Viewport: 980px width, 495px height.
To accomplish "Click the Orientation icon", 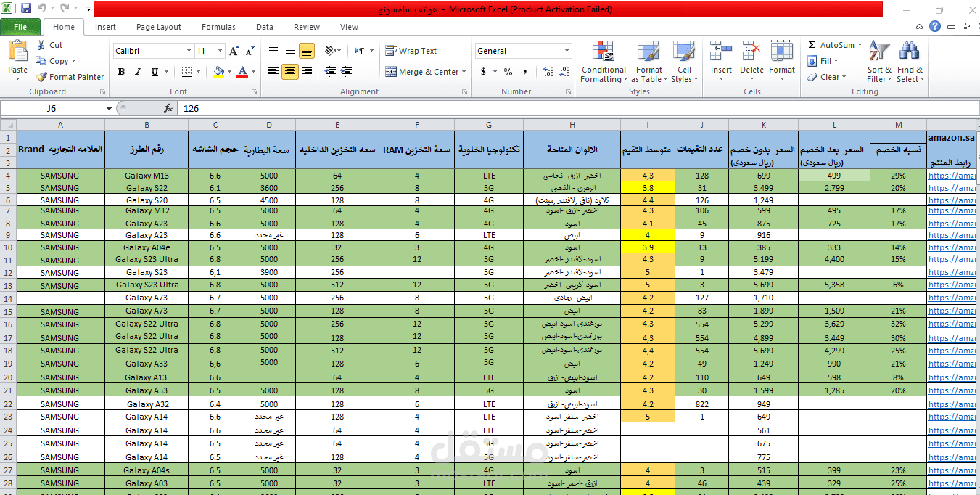I will click(x=330, y=51).
